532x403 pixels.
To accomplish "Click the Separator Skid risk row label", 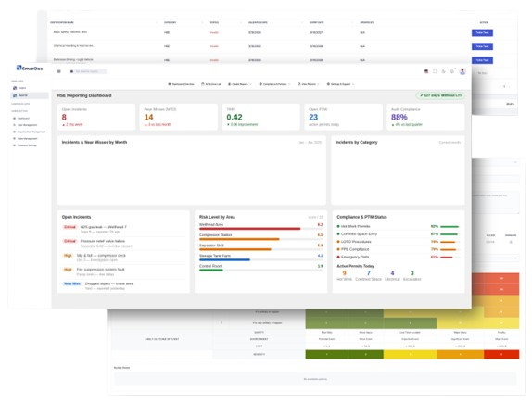I will (211, 246).
